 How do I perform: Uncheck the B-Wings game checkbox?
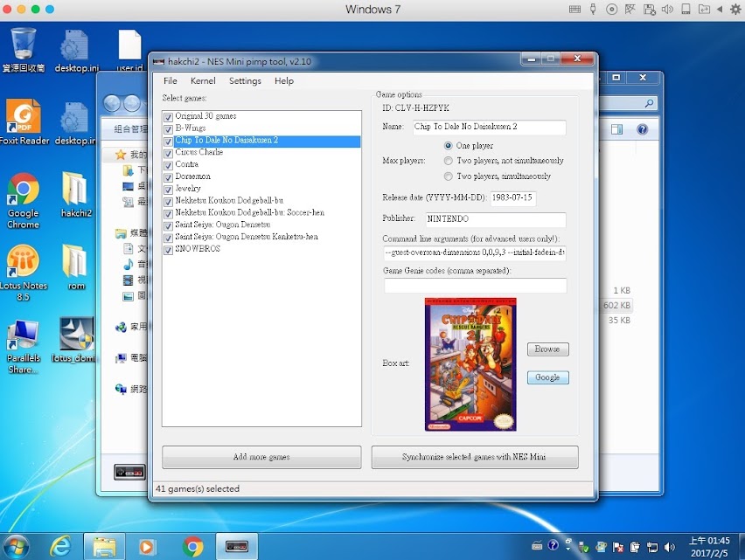(x=168, y=129)
